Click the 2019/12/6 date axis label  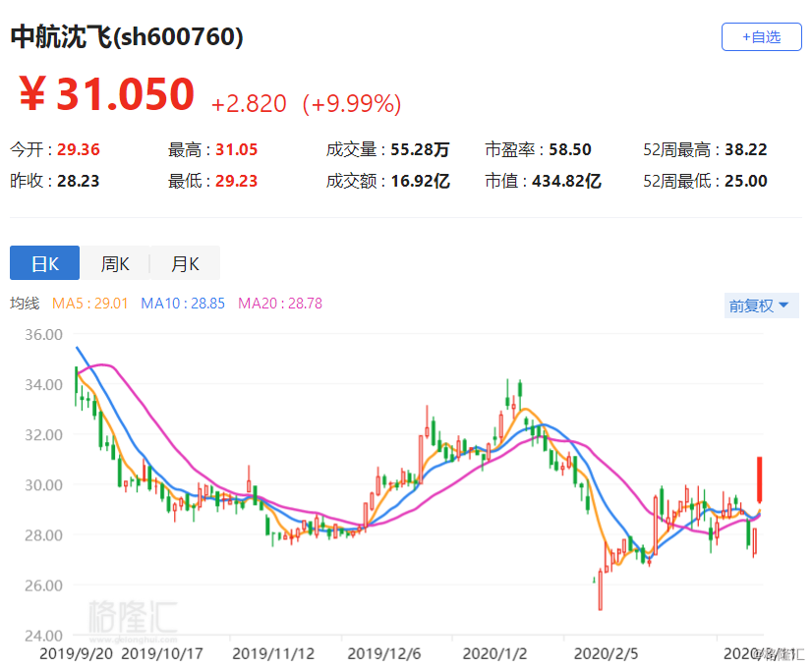[384, 654]
